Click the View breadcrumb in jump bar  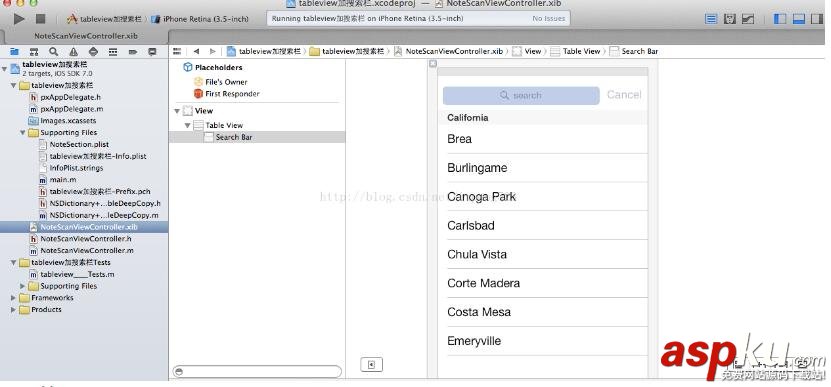coord(527,51)
